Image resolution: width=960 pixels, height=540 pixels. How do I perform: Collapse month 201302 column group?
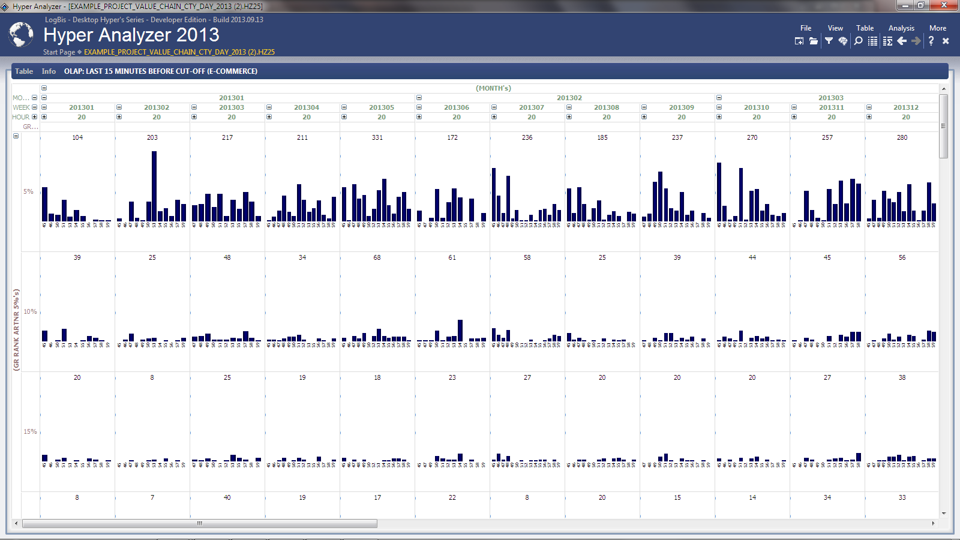click(x=419, y=98)
